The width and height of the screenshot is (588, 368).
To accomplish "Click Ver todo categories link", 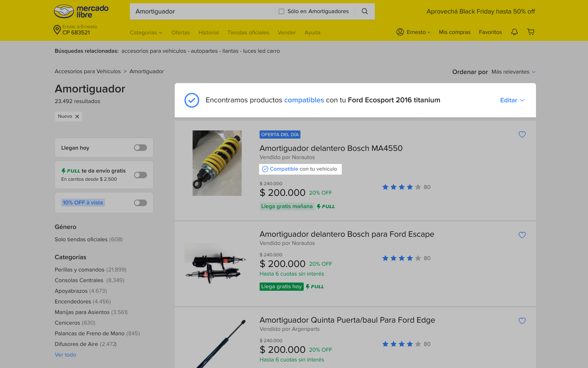I will click(x=65, y=355).
